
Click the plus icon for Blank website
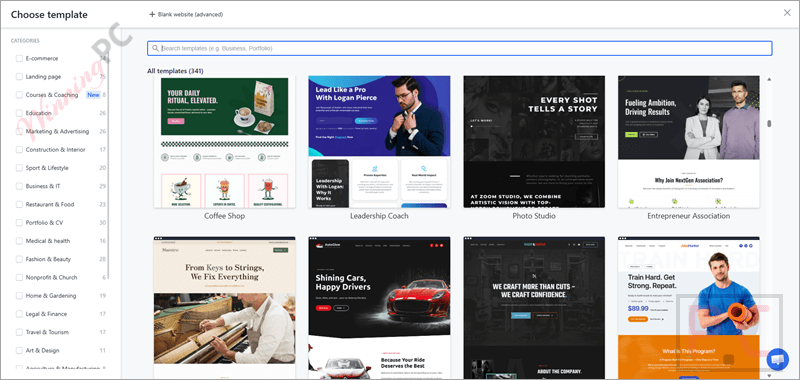[x=152, y=14]
